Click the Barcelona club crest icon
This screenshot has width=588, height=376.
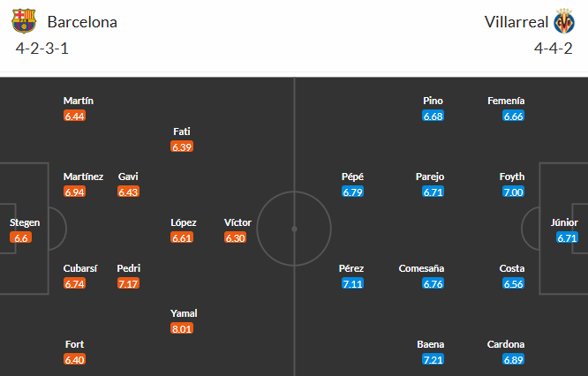[x=25, y=21]
